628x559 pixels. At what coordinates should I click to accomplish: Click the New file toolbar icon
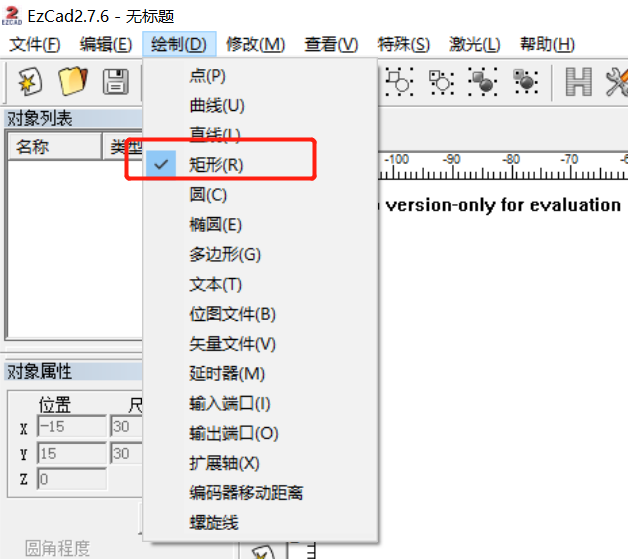pos(30,82)
